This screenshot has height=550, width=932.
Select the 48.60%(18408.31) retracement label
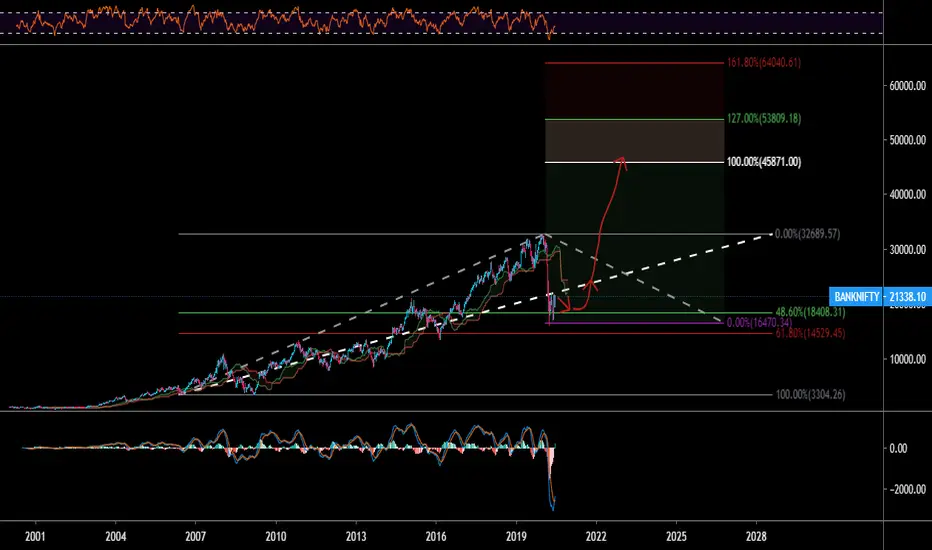pyautogui.click(x=810, y=312)
